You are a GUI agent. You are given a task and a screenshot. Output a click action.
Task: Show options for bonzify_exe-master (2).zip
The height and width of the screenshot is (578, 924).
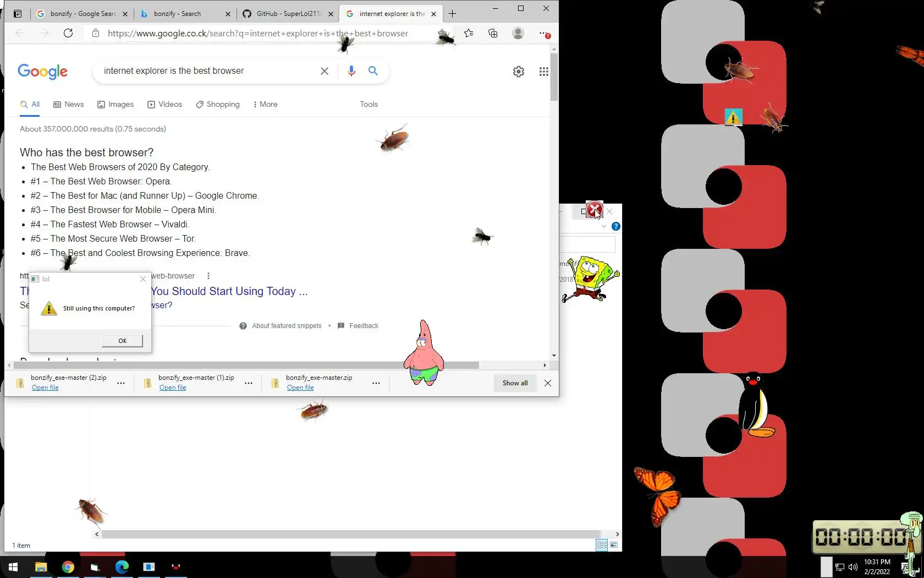click(121, 383)
